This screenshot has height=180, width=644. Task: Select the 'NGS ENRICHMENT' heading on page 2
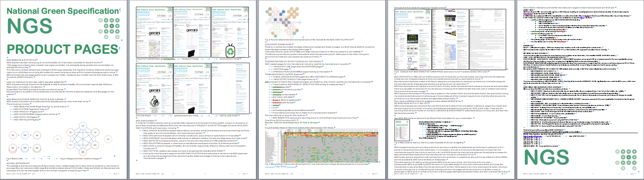[x=146, y=121]
